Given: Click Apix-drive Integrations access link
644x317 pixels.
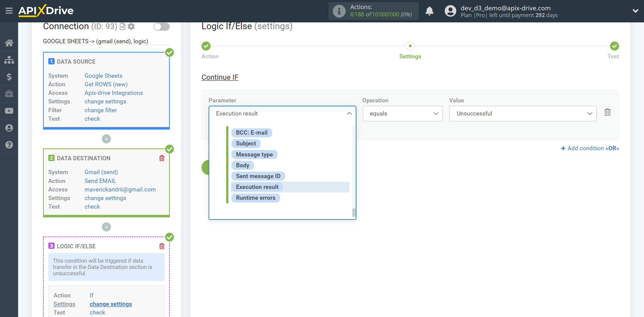Looking at the screenshot, I should pos(114,93).
